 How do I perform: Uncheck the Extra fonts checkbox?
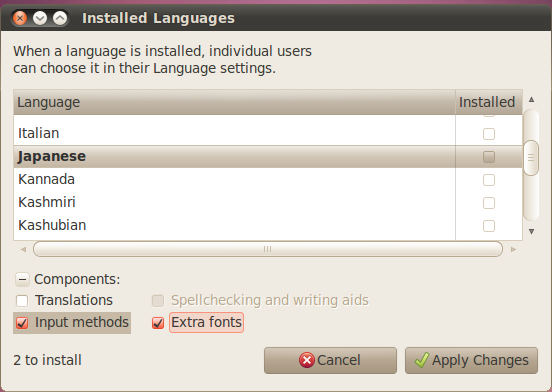click(158, 323)
